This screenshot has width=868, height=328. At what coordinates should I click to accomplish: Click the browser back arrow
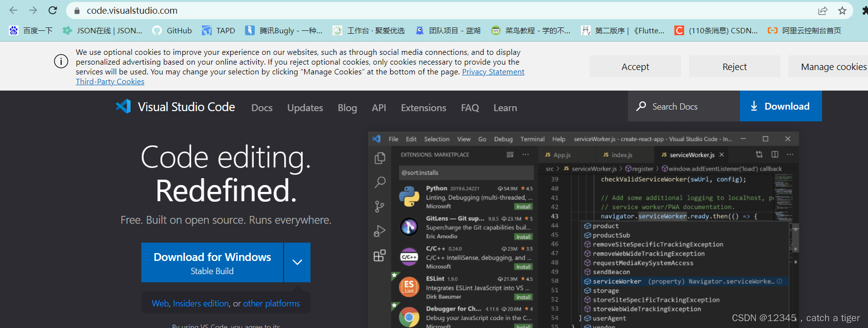pos(13,10)
